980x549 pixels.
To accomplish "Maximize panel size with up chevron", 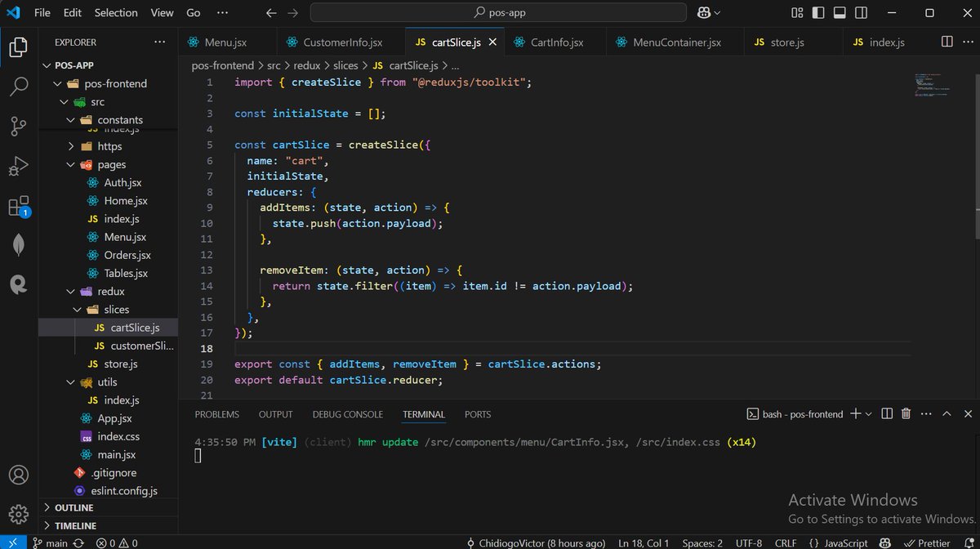I will point(947,414).
